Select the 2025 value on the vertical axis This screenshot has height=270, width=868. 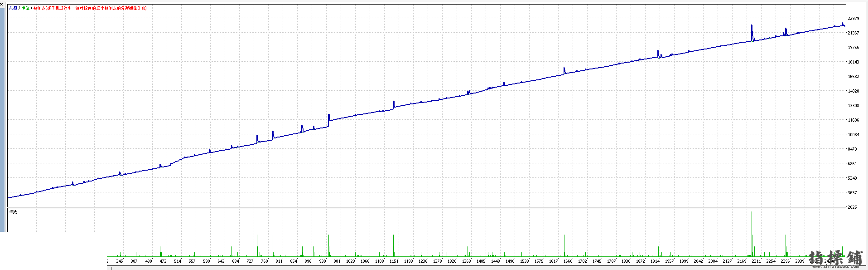tap(853, 207)
